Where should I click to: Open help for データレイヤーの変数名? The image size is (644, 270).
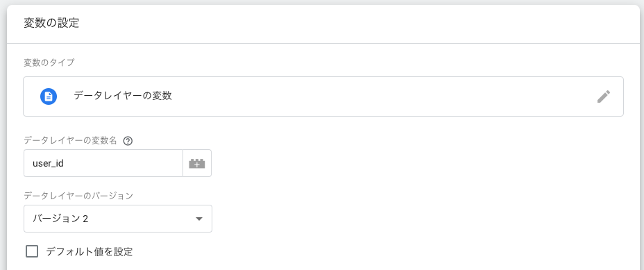click(128, 141)
